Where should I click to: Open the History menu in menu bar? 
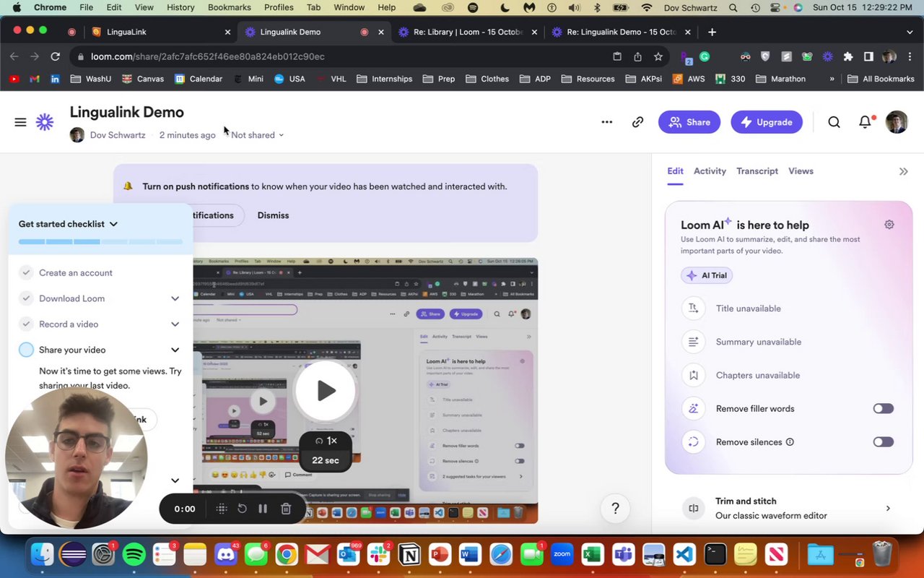click(x=180, y=7)
